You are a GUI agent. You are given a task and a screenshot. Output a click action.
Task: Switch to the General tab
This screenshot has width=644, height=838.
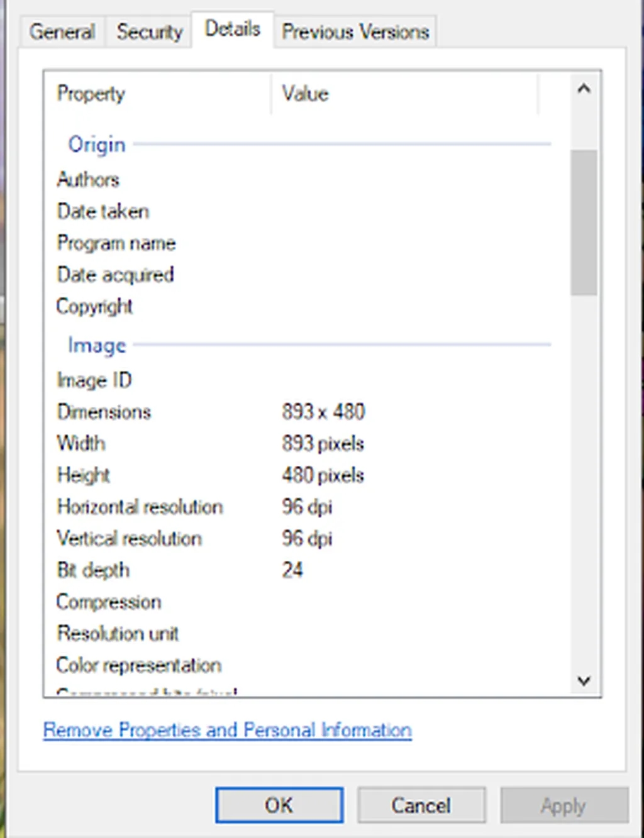[x=62, y=31]
